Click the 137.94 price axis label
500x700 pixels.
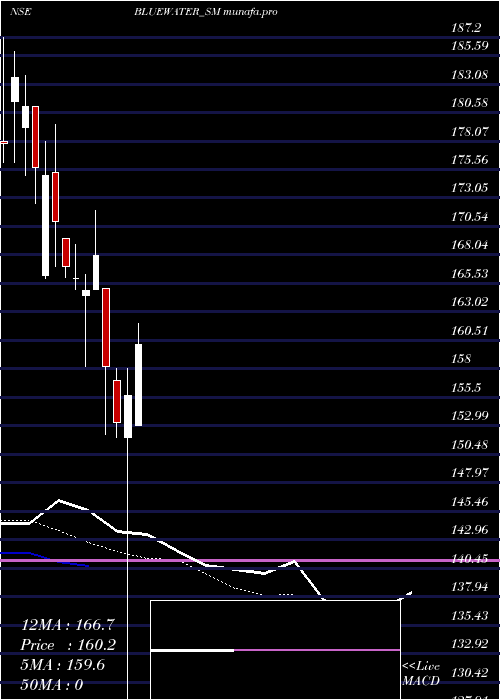point(470,586)
